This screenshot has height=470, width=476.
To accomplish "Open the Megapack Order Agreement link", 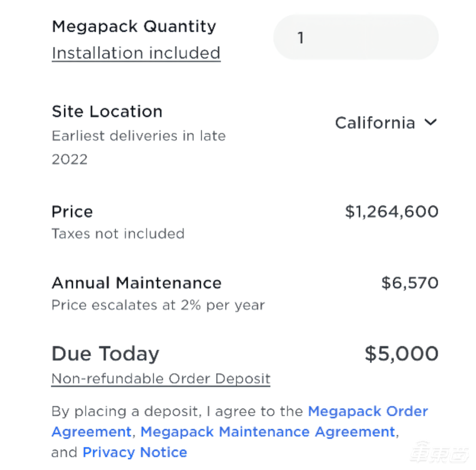I will point(368,411).
